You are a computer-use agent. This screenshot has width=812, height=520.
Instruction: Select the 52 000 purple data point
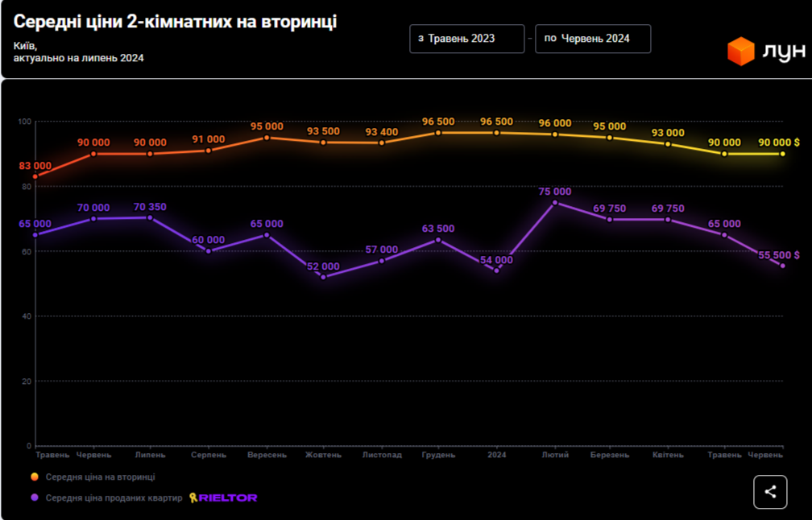[324, 277]
